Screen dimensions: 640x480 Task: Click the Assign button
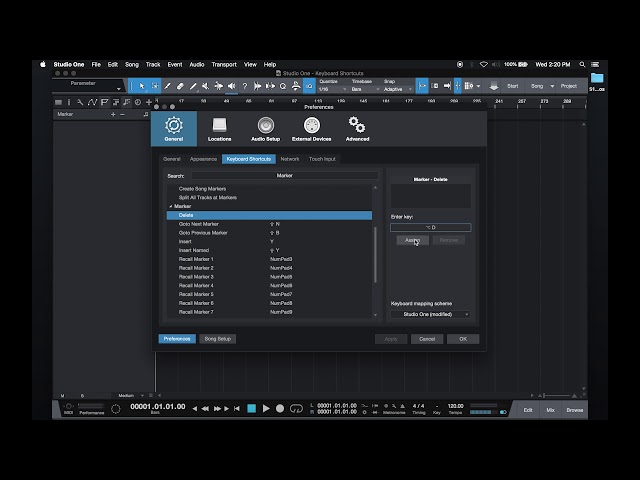pos(413,240)
